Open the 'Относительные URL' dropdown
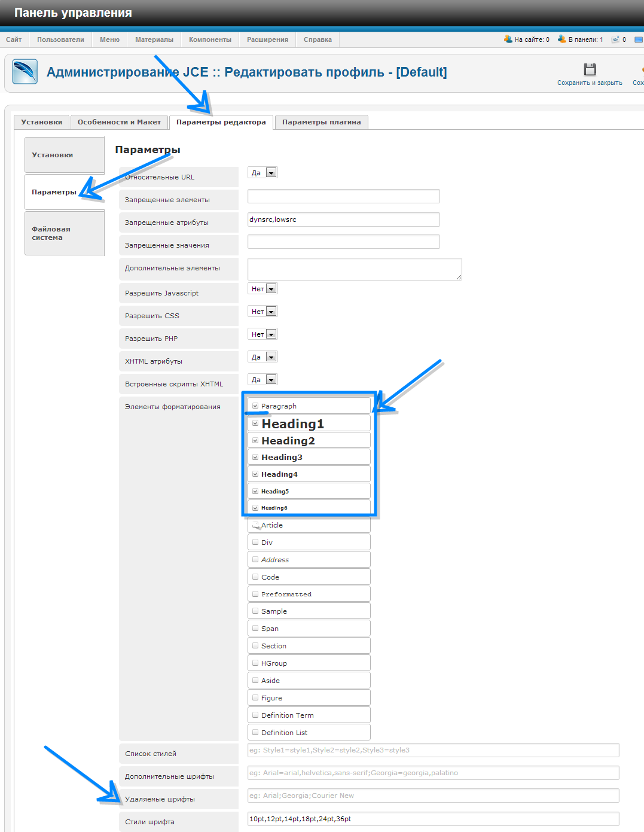 tap(271, 173)
